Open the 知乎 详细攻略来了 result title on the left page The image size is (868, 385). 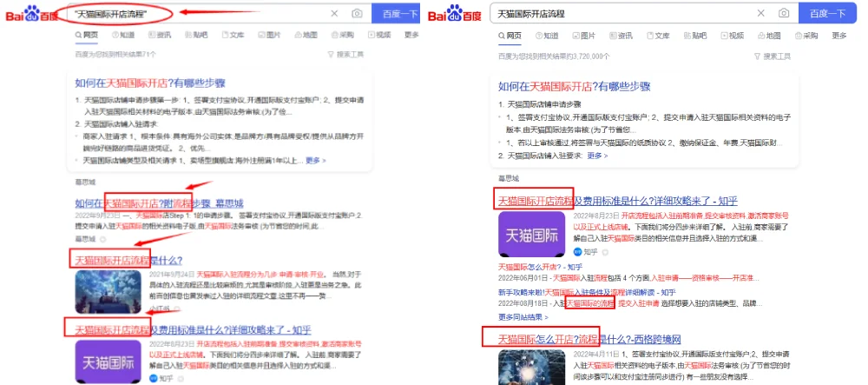193,330
